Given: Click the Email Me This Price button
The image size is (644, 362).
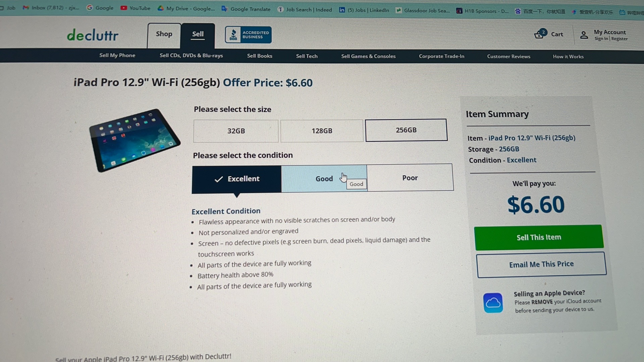Looking at the screenshot, I should click(541, 264).
